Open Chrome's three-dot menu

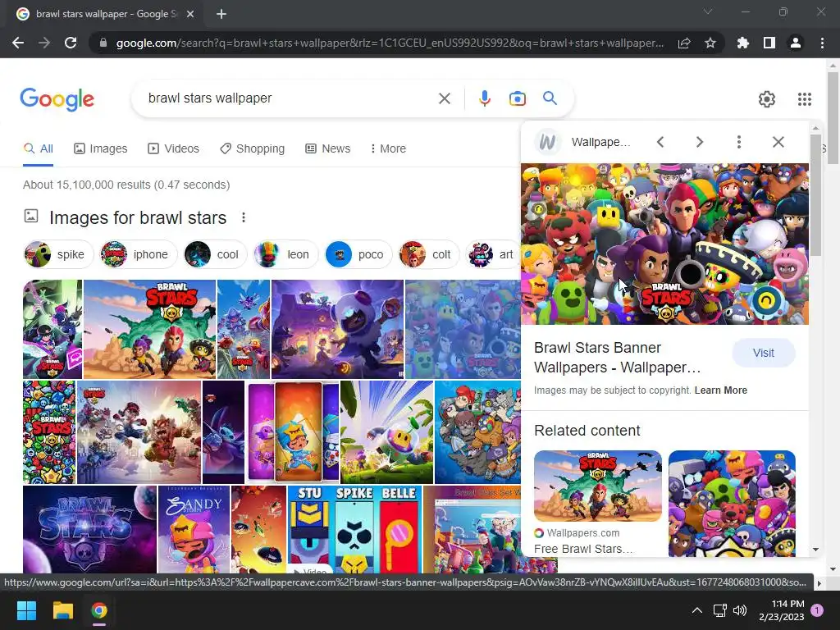[822, 43]
